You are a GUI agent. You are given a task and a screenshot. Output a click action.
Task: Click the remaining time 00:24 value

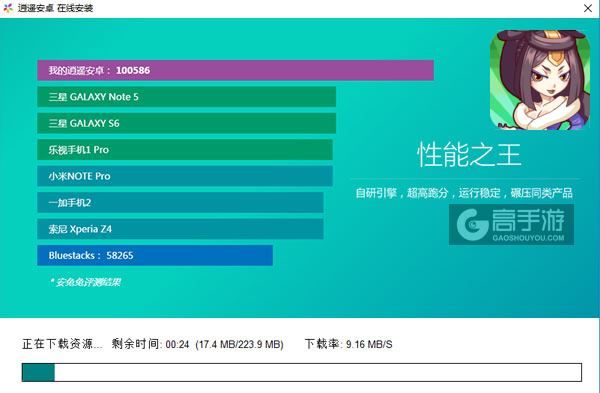point(178,345)
